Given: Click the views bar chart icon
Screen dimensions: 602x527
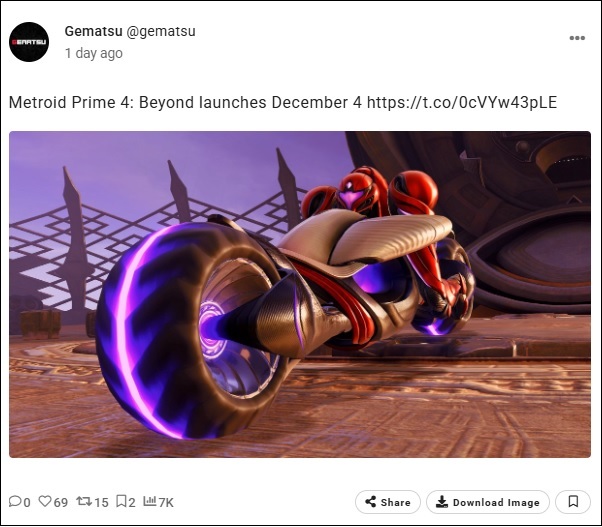Looking at the screenshot, I should tap(150, 501).
